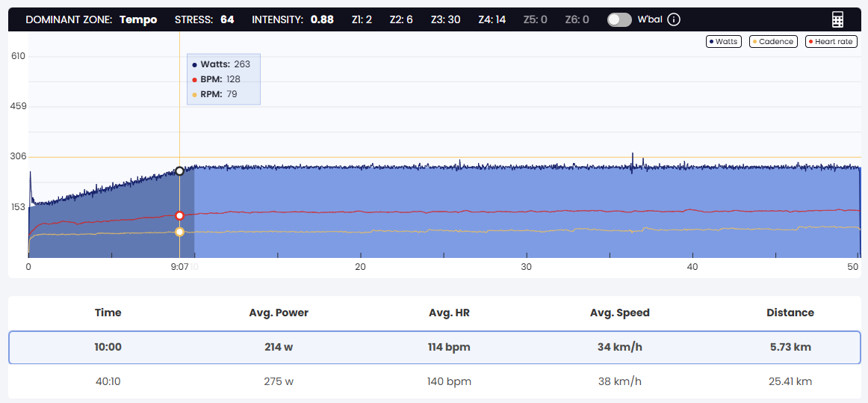Select the 10:00 interval row
This screenshot has width=868, height=403.
tap(434, 347)
